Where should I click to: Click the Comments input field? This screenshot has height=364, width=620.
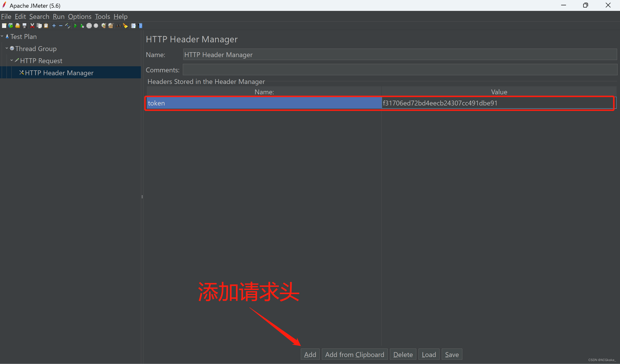[400, 70]
